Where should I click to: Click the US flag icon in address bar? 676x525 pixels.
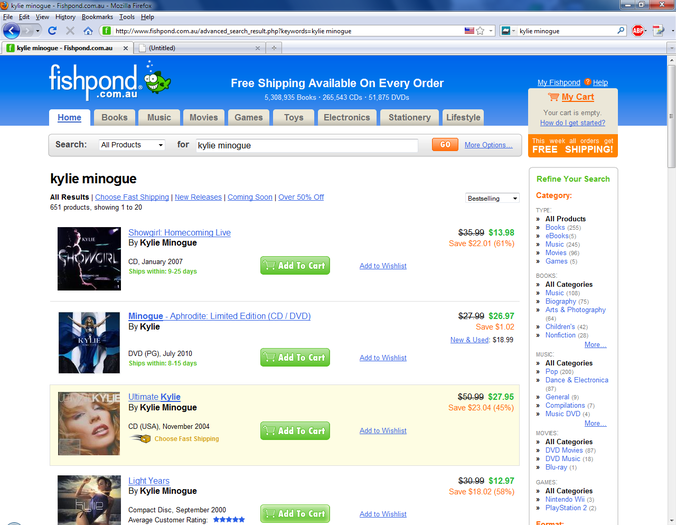tap(469, 31)
